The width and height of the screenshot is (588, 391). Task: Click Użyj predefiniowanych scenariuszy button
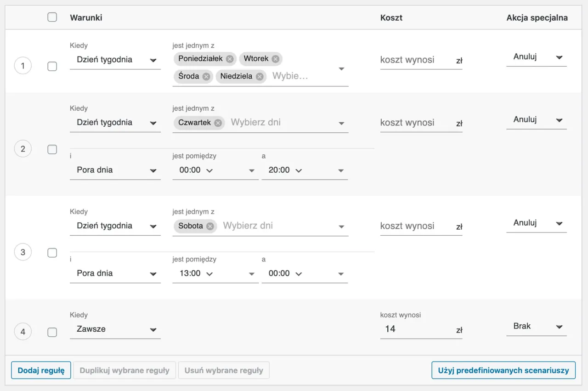[503, 370]
